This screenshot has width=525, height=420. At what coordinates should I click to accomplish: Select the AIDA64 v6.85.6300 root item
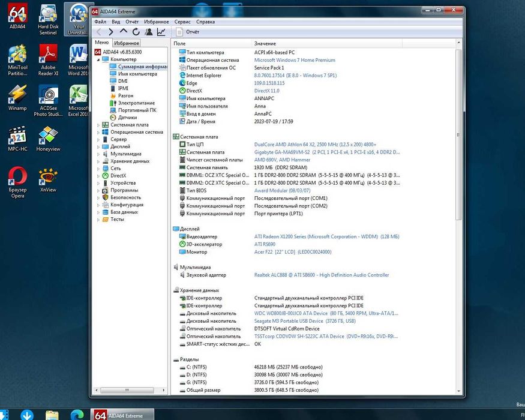click(x=118, y=52)
